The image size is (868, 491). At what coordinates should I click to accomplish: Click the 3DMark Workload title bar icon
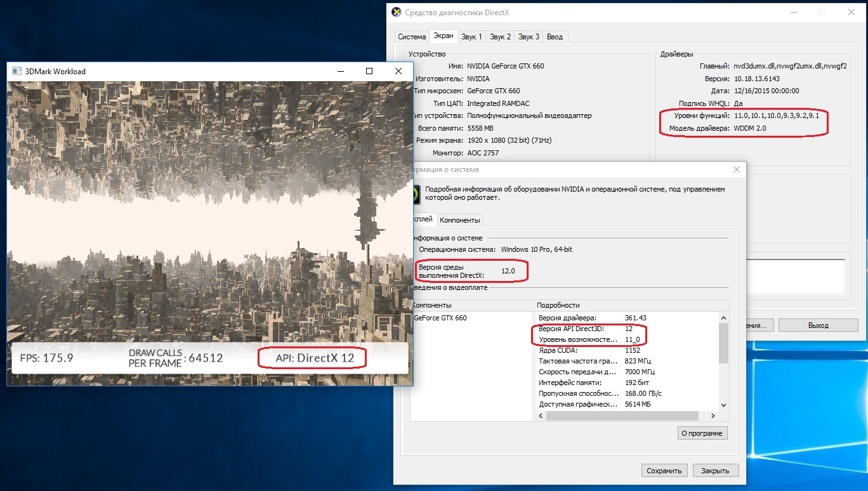pyautogui.click(x=16, y=71)
